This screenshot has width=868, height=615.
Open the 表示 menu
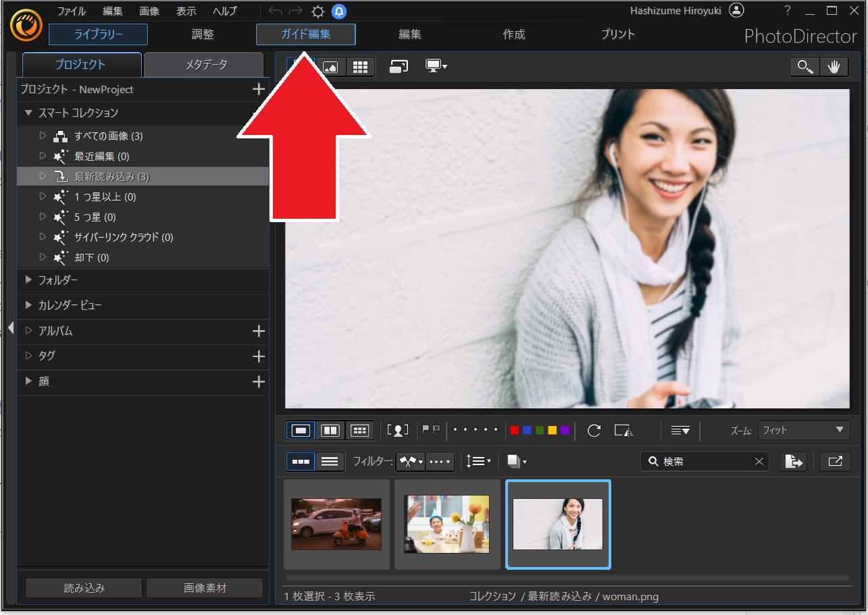(186, 11)
